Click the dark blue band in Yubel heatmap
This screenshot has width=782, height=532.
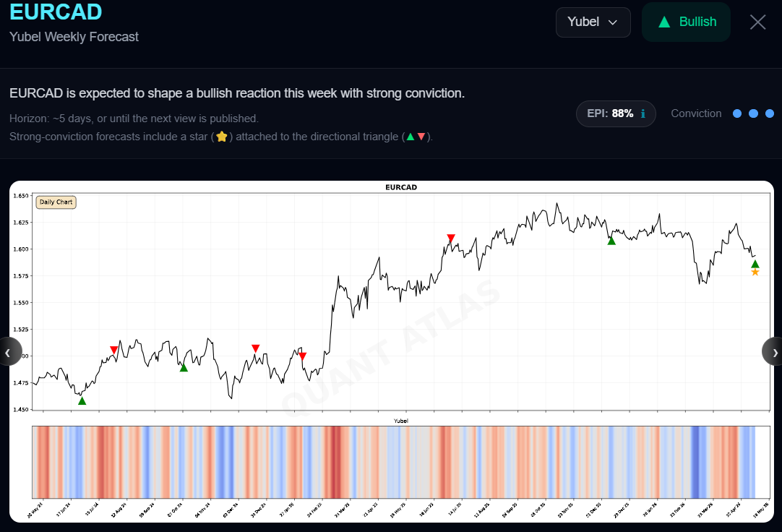697,462
